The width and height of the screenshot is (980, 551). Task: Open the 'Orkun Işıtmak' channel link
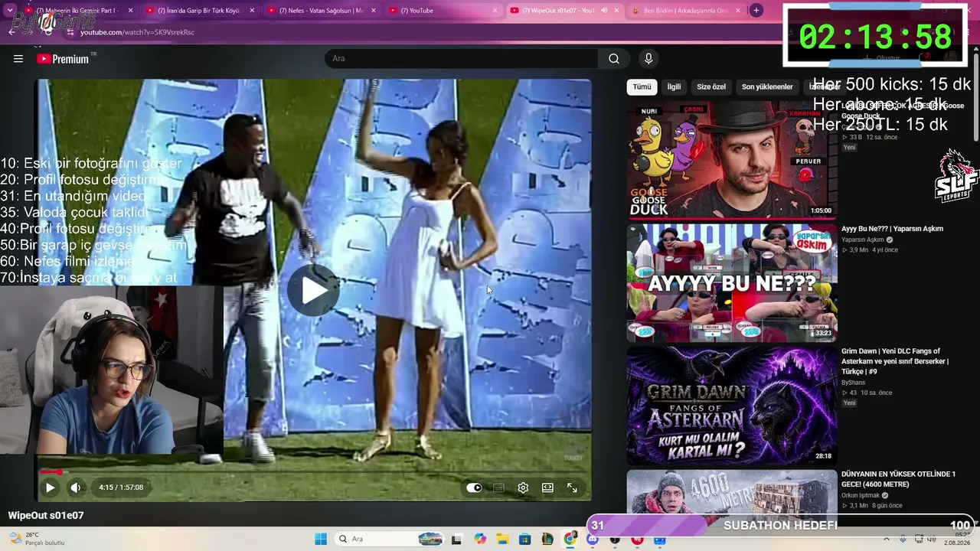pyautogui.click(x=862, y=495)
